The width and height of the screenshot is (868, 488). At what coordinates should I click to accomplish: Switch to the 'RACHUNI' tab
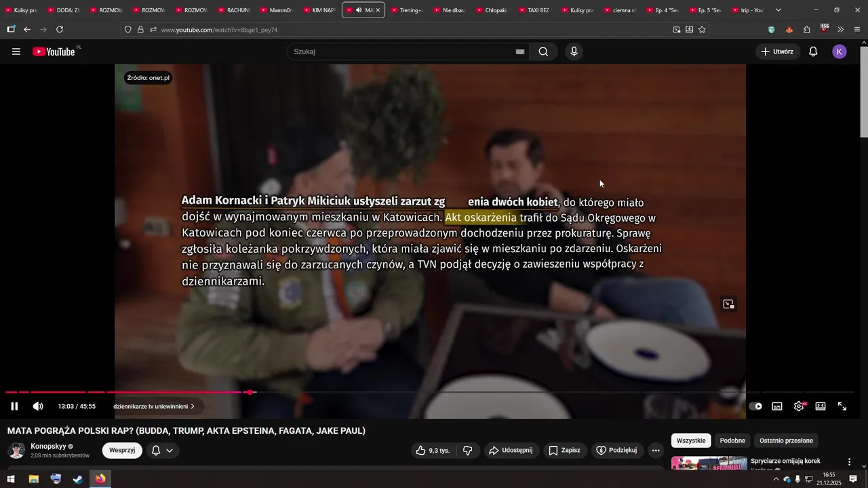233,10
